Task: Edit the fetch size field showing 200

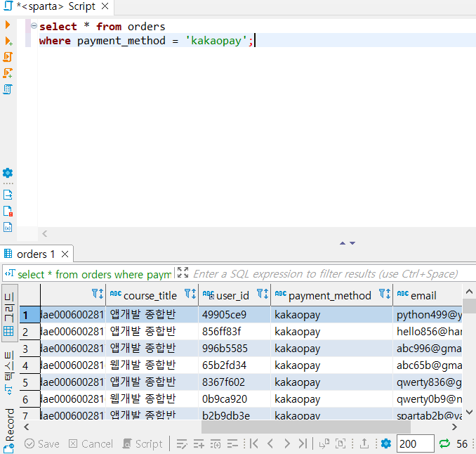Action: 415,444
